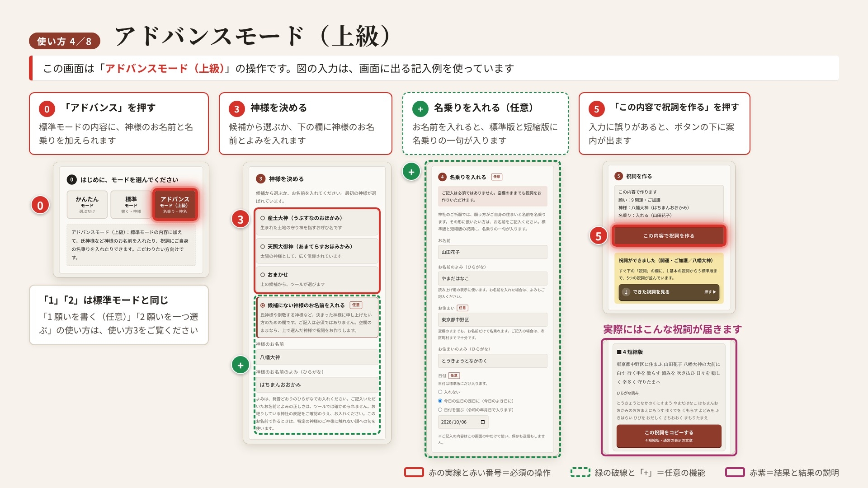Click the お住まい field containing 東京都中野区
The width and height of the screenshot is (868, 488).
(492, 319)
